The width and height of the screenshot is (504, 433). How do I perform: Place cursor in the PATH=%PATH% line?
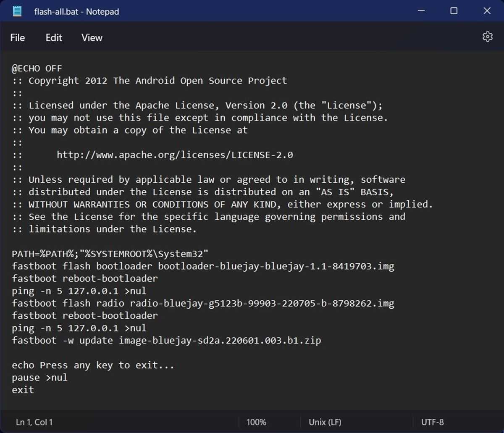coord(110,254)
